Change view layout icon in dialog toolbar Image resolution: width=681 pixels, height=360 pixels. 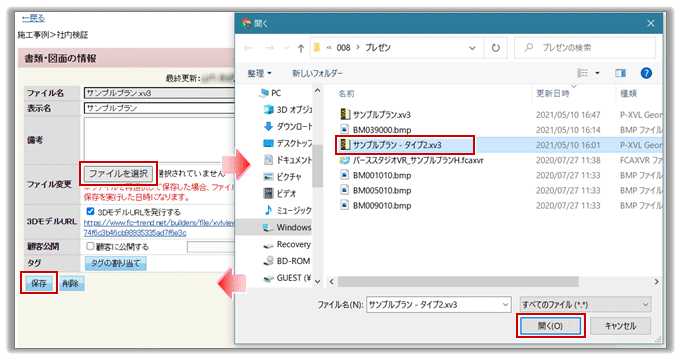pos(582,73)
